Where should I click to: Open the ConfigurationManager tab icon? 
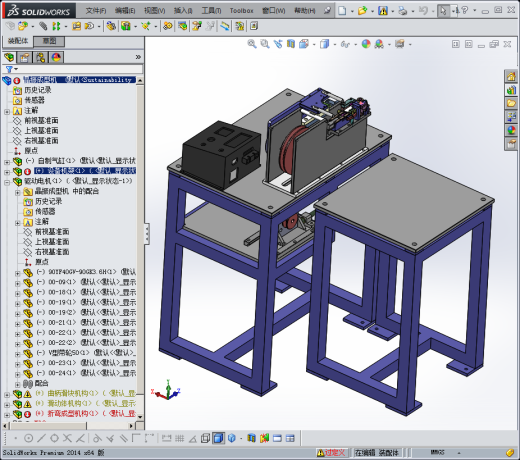click(40, 57)
